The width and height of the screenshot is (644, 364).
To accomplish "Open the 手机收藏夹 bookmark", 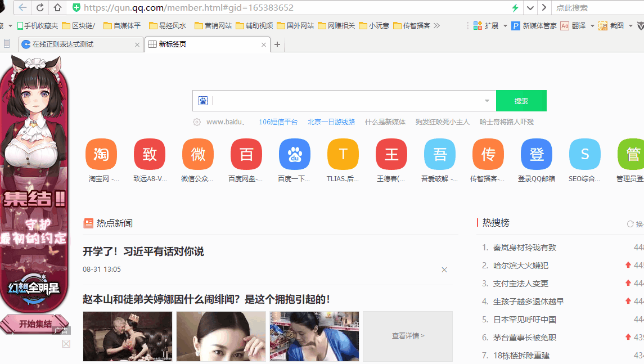I will point(37,25).
